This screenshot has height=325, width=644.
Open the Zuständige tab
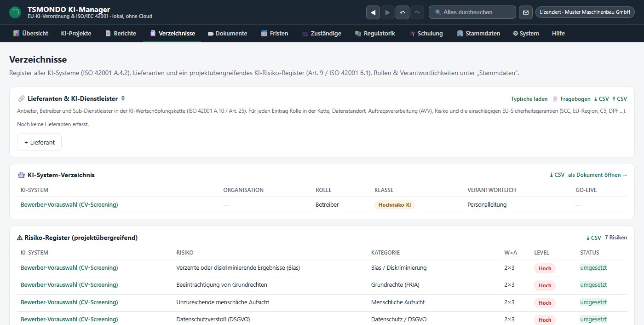(x=322, y=34)
